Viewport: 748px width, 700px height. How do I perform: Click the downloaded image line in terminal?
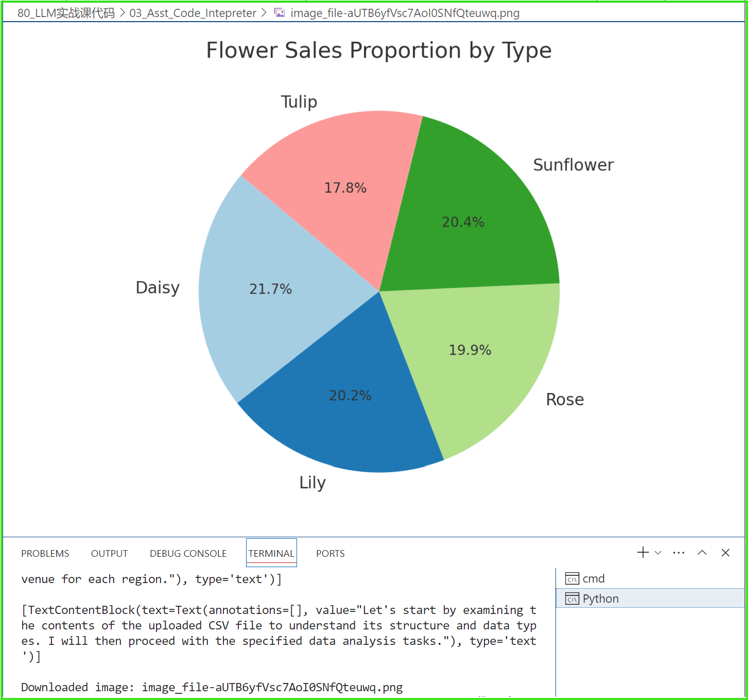[x=212, y=687]
